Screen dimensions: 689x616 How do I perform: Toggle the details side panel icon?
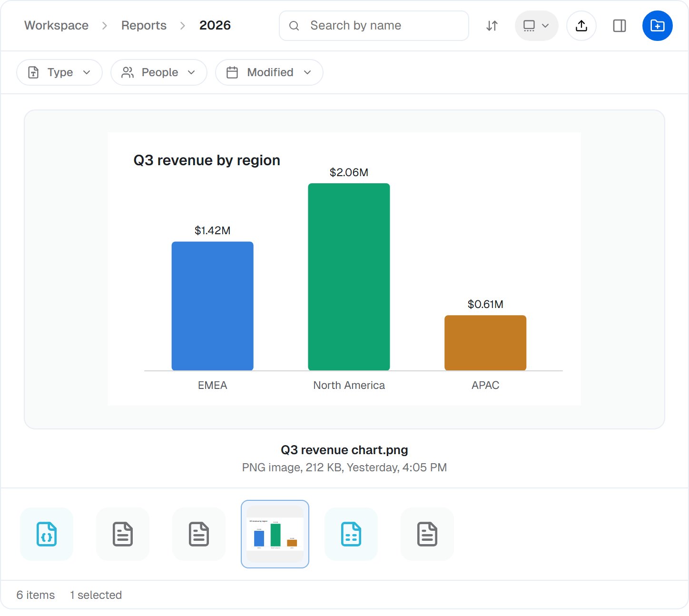[x=620, y=26]
